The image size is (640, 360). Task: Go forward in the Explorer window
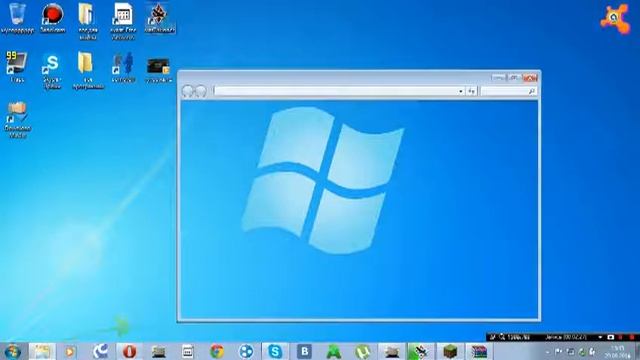[200, 91]
